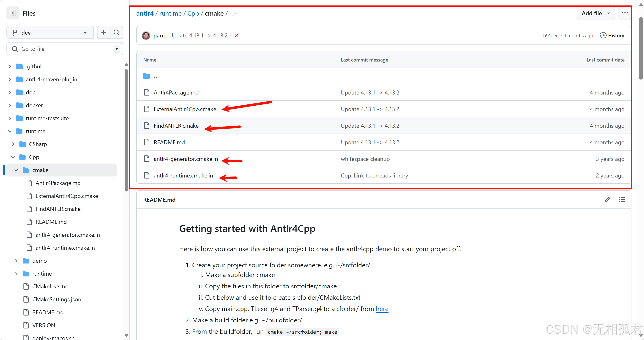This screenshot has width=644, height=340.
Task: Open the dev branch dropdown
Action: pos(50,32)
